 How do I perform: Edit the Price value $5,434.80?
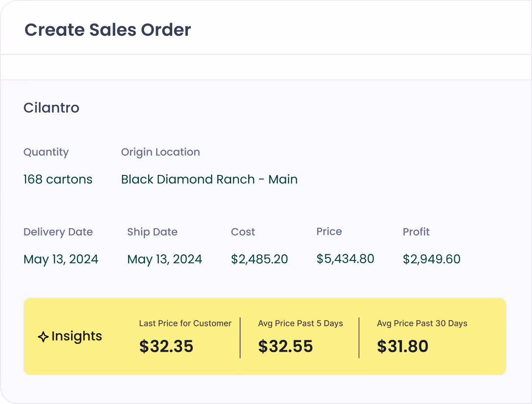click(345, 259)
